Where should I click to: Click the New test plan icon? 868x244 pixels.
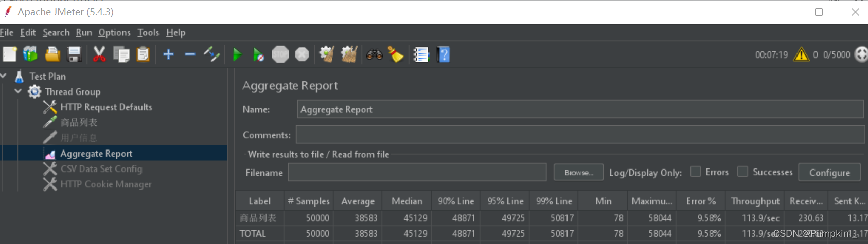(10, 54)
